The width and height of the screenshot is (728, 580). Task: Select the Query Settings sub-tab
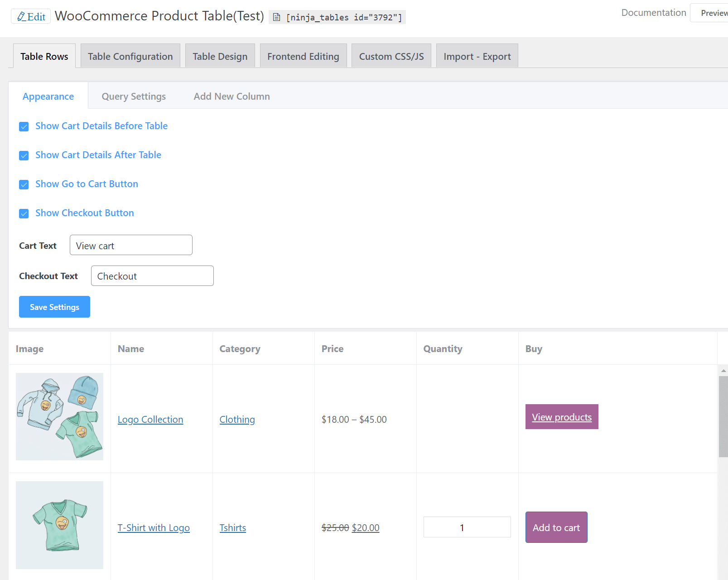pyautogui.click(x=134, y=96)
